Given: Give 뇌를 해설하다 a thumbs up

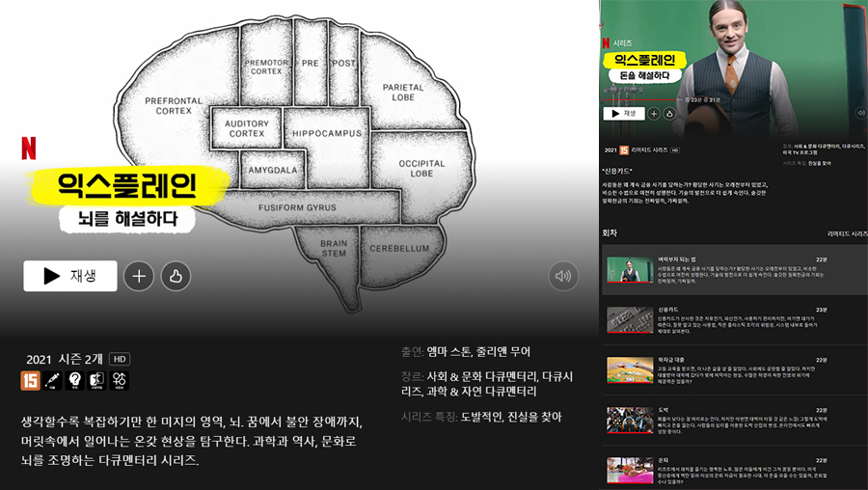Looking at the screenshot, I should 176,276.
